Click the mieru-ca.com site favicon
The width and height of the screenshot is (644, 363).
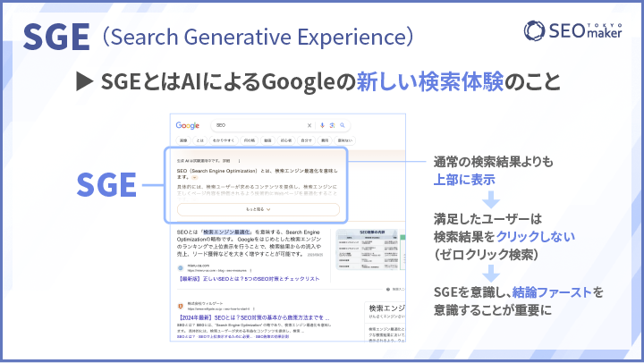[181, 267]
